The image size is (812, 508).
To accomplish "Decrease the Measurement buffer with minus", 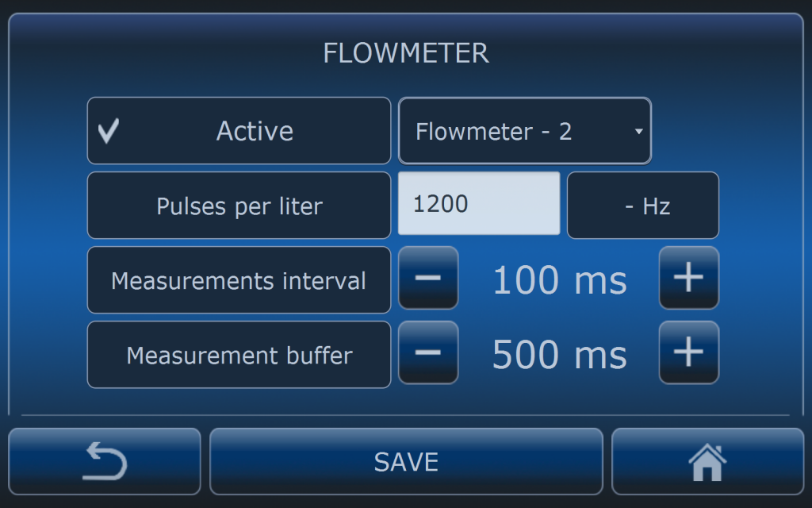I will click(428, 352).
